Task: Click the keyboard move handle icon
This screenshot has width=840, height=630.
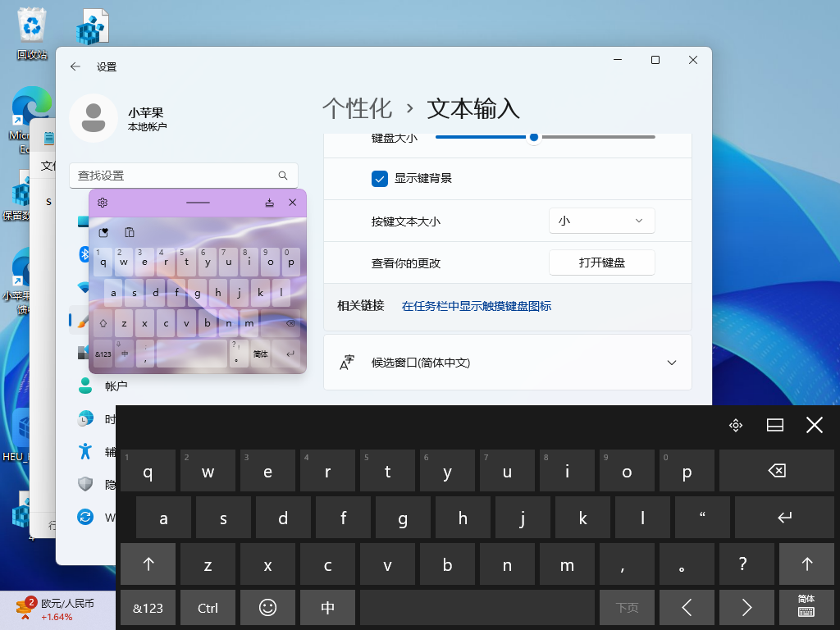Action: pyautogui.click(x=736, y=425)
